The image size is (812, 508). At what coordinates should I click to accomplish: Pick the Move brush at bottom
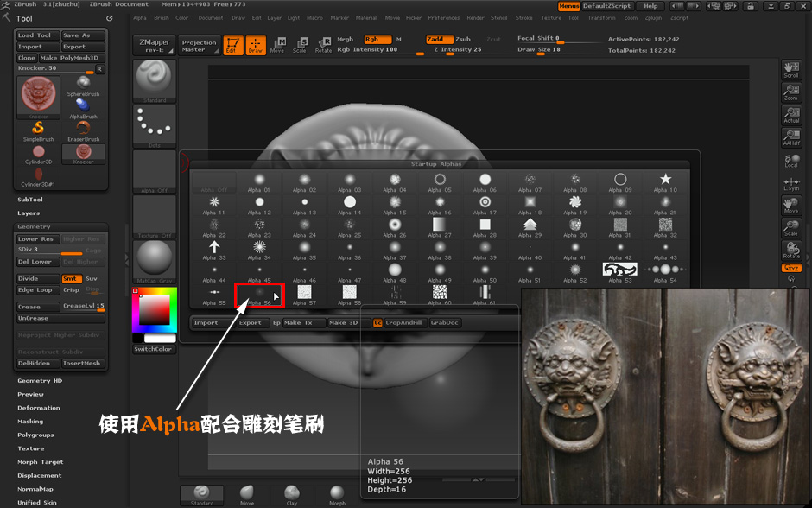[x=247, y=496]
